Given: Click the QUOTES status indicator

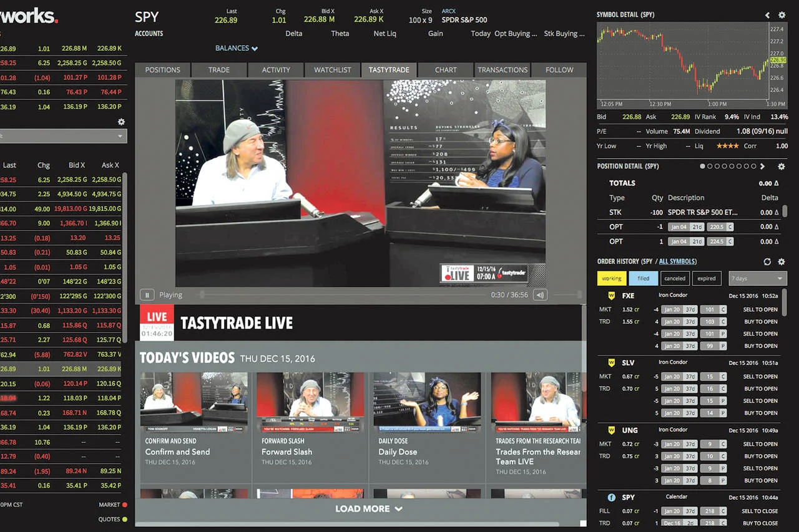Looking at the screenshot, I should point(124,519).
